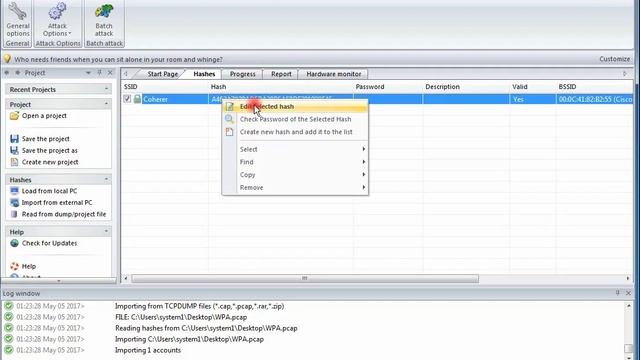Click right arrow of table horizontal scrollbar
Image resolution: width=640 pixels, height=360 pixels.
click(x=628, y=278)
